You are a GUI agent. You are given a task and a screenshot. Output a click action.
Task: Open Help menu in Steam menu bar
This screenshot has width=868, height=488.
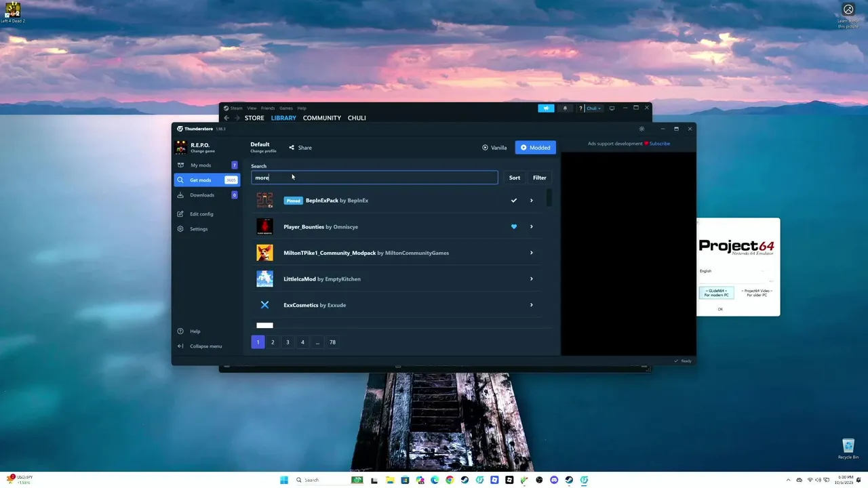tap(302, 108)
